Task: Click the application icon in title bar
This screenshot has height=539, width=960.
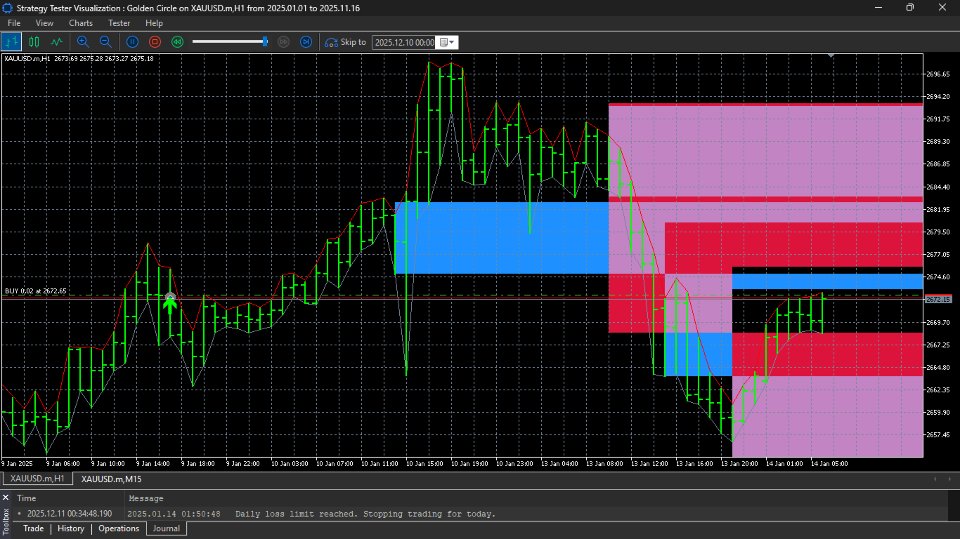Action: point(7,8)
